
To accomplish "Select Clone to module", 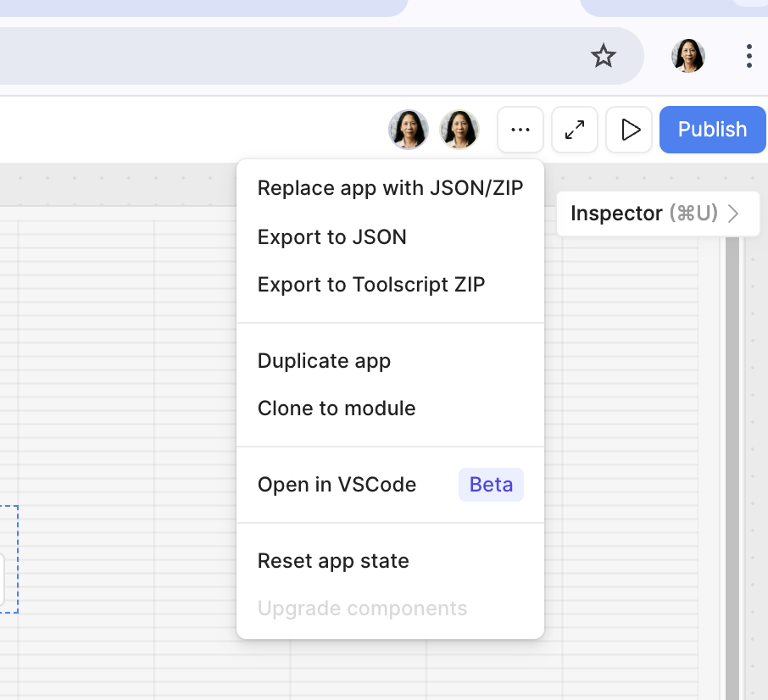I will [391, 408].
